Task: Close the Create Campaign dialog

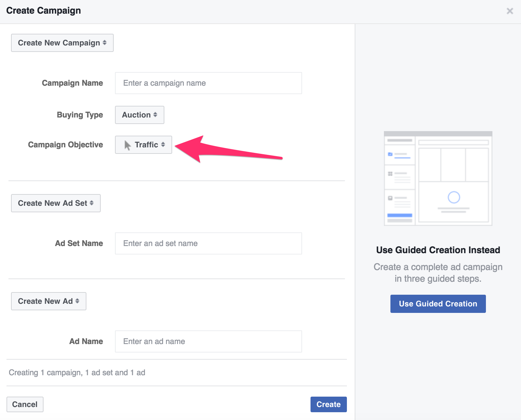Action: pyautogui.click(x=510, y=11)
